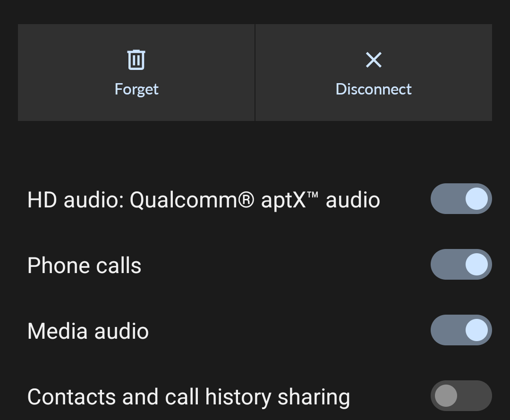510x420 pixels.
Task: Disable the HD audio aptX toggle
Action: (461, 199)
